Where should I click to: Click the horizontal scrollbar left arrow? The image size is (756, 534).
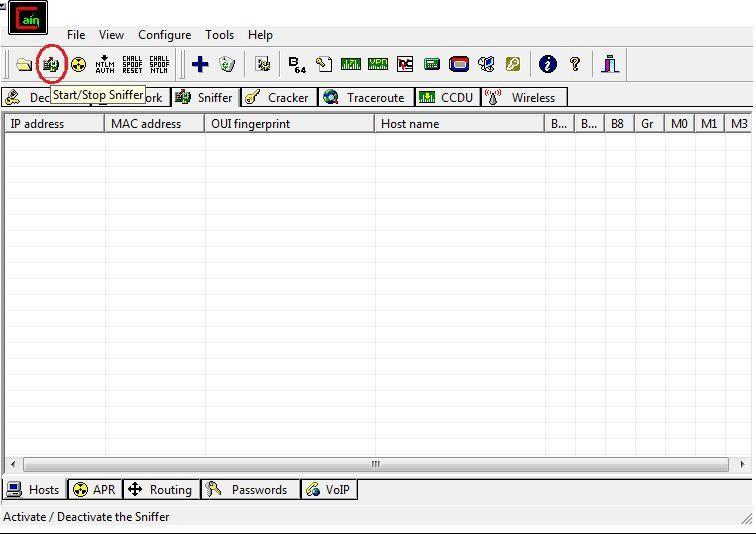[13, 465]
